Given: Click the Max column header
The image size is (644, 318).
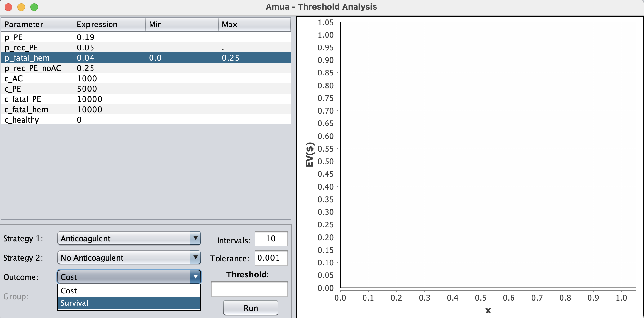Looking at the screenshot, I should (254, 25).
